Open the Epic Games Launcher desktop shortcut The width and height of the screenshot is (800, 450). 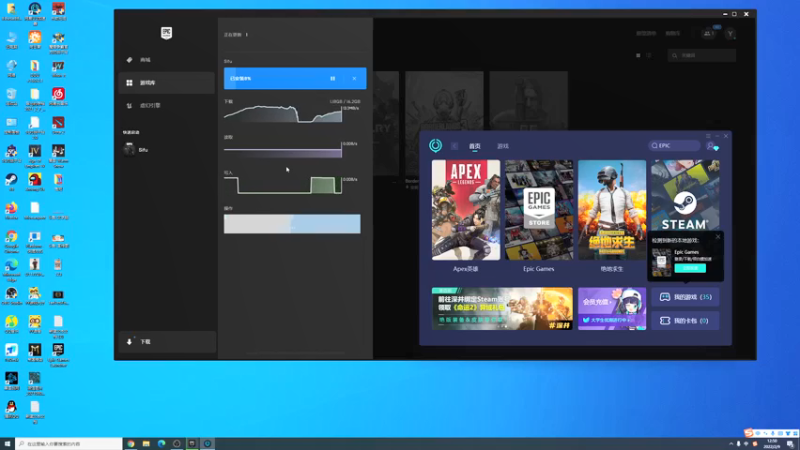tap(58, 354)
